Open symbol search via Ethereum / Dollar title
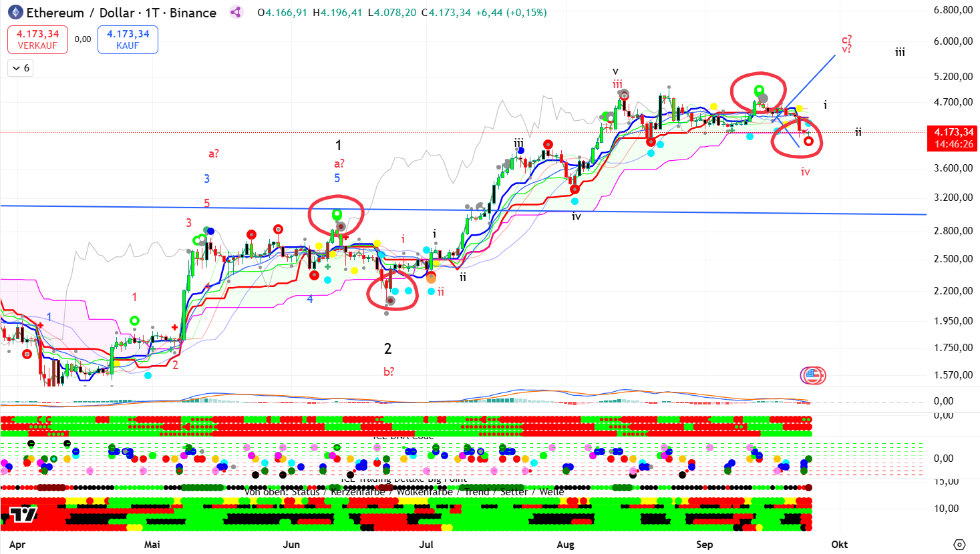Screen dimensions: 980x554 coord(120,13)
